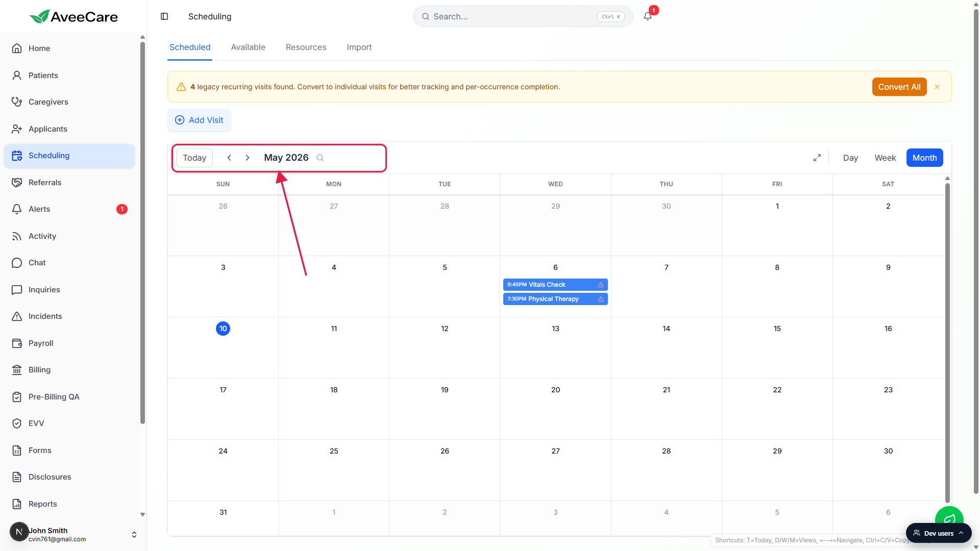The width and height of the screenshot is (980, 551).
Task: Click John Smith avatar
Action: pyautogui.click(x=19, y=532)
